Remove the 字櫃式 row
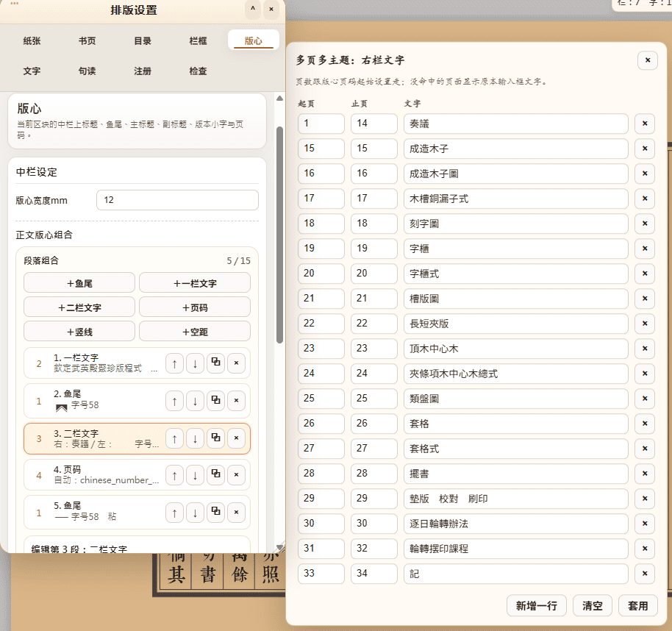Screen dimensions: 672x631 point(645,274)
